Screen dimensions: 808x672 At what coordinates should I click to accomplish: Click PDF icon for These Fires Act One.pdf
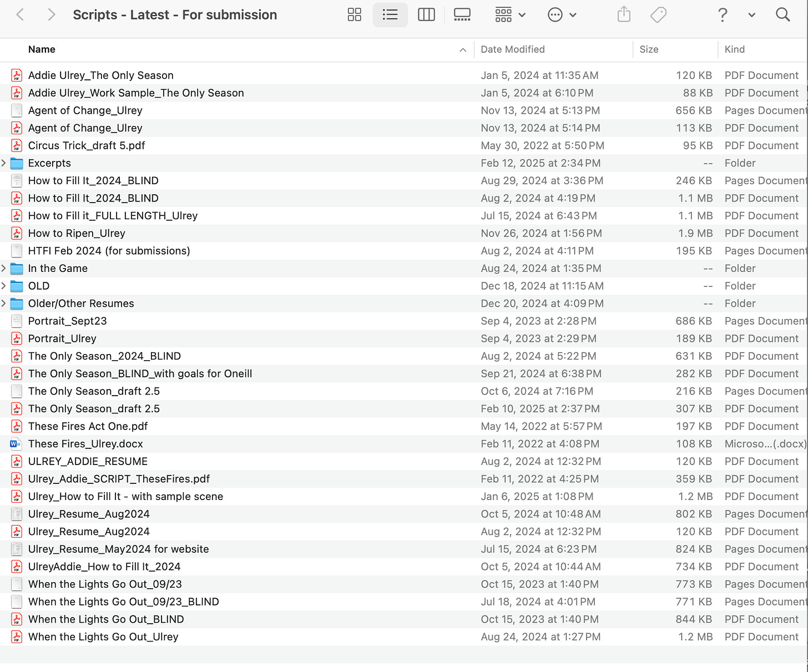(17, 426)
